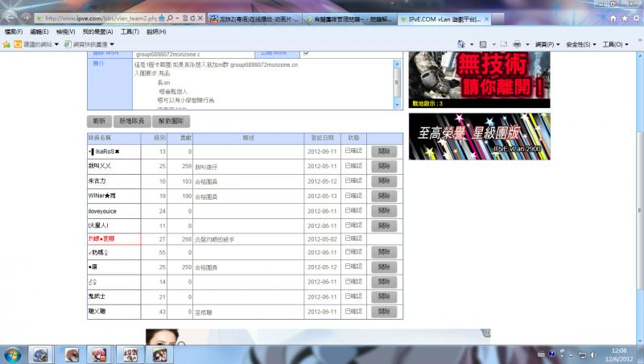Go back with the browser Back arrow

10,17
